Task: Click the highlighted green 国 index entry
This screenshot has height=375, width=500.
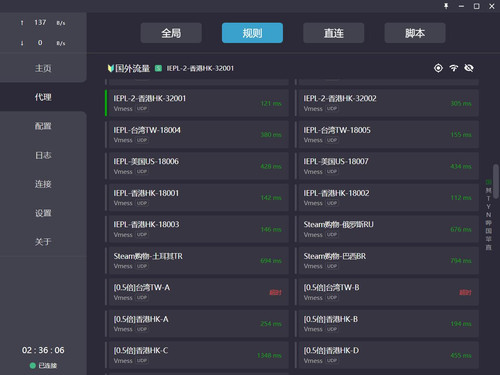Action: 488,182
